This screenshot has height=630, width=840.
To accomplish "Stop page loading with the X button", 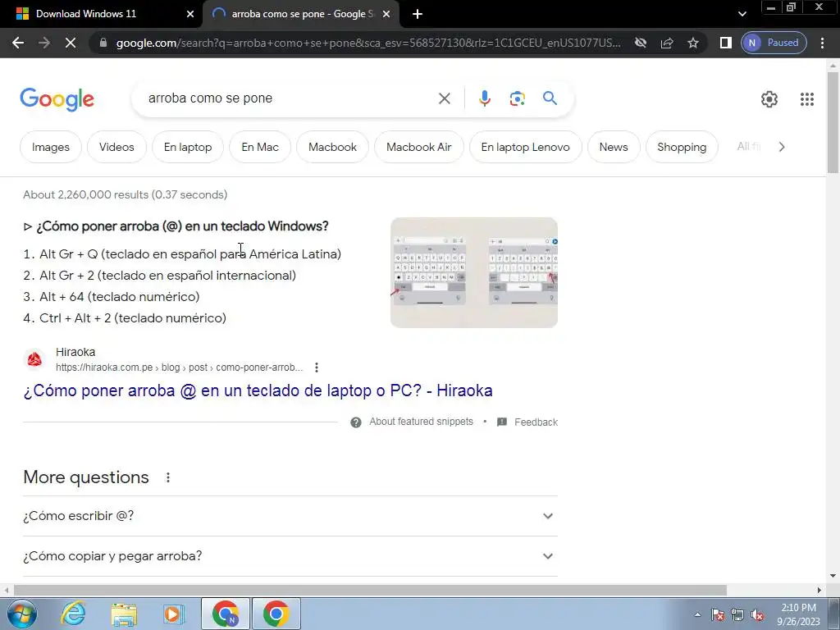I will tap(71, 43).
